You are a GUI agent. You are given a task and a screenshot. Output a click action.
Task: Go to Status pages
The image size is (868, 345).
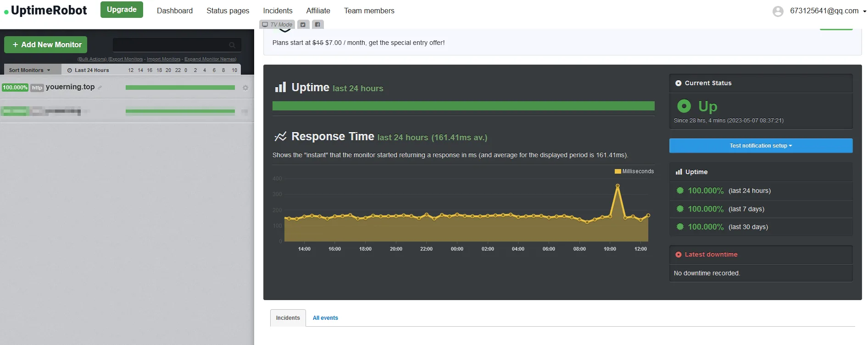[228, 11]
